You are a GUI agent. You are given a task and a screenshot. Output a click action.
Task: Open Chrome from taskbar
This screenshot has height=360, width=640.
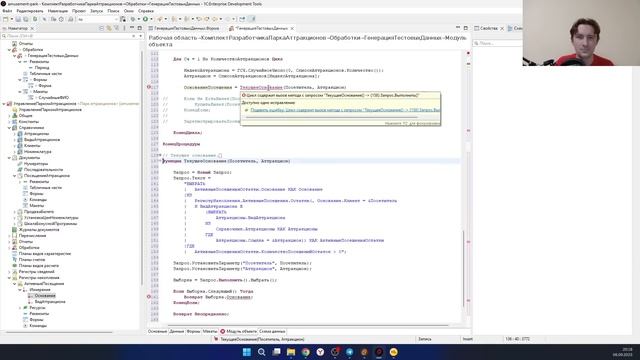click(306, 352)
